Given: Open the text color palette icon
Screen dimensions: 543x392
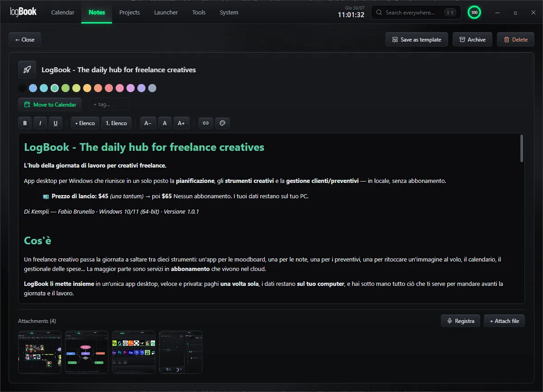Looking at the screenshot, I should tap(222, 123).
